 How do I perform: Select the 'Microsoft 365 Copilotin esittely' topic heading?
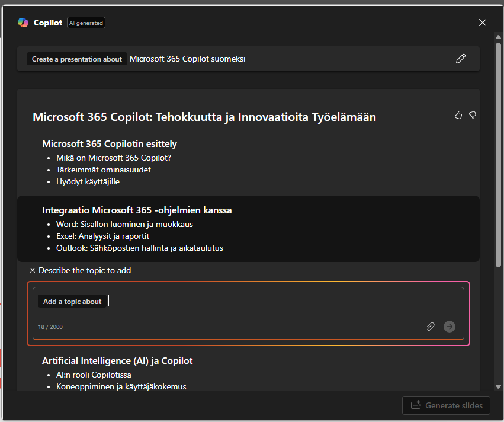click(x=110, y=144)
